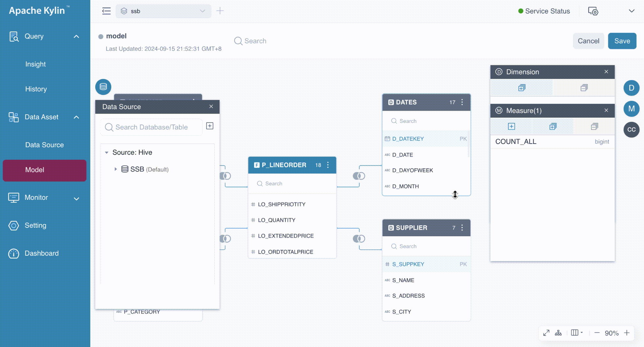Screen dimensions: 644x347
Task: Open the DATES table three-dot menu
Action: (x=462, y=102)
